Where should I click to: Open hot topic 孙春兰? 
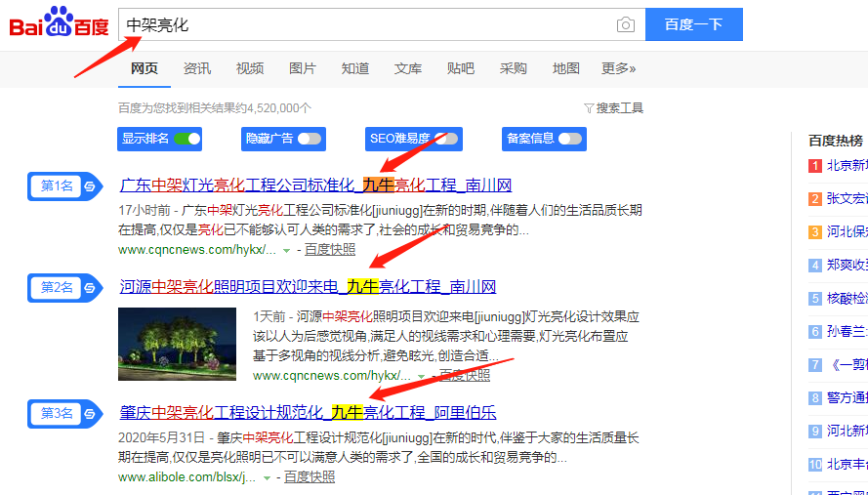(x=847, y=332)
